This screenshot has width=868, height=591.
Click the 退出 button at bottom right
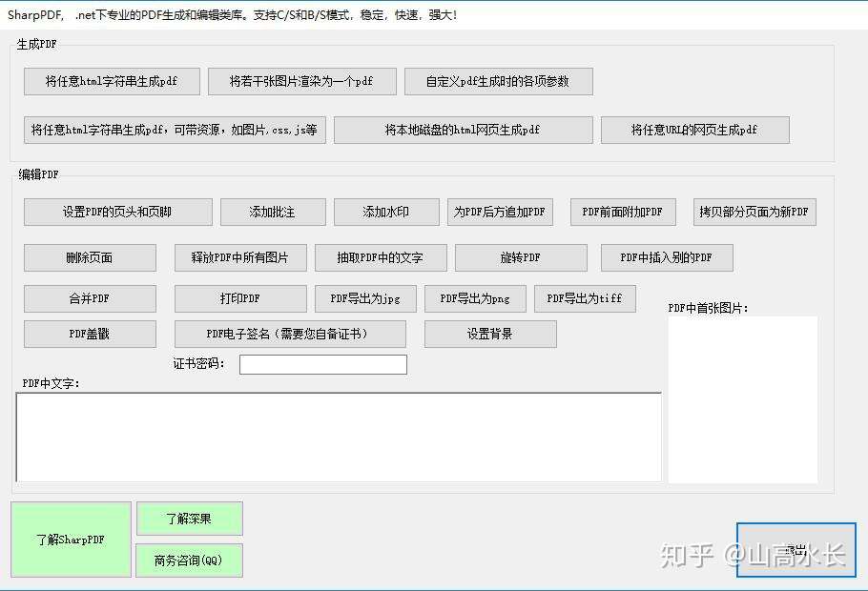point(796,550)
